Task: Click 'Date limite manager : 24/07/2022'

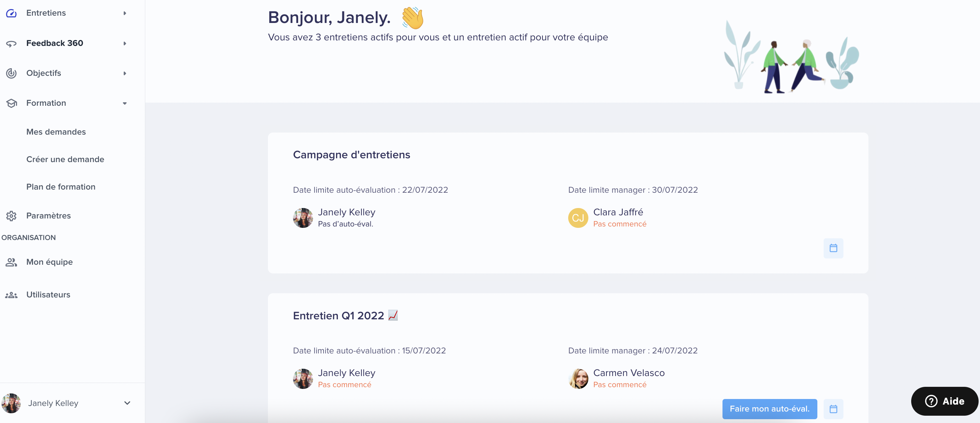Action: (633, 351)
